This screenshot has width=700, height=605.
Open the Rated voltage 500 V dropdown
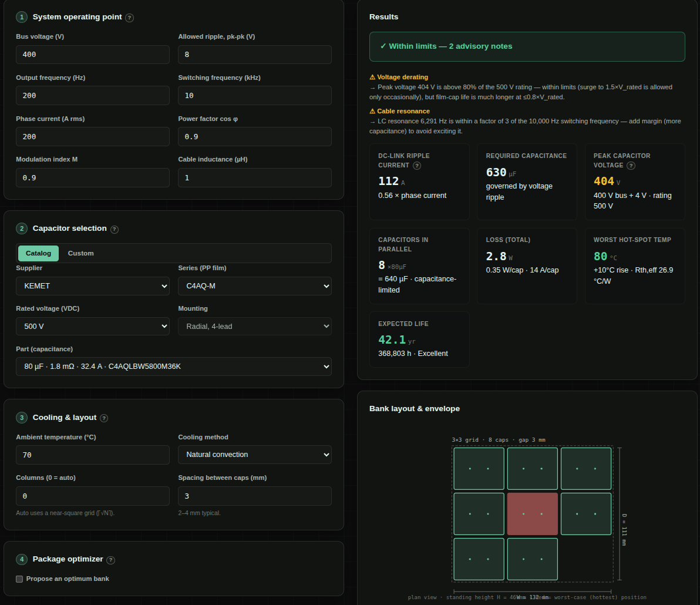point(93,327)
